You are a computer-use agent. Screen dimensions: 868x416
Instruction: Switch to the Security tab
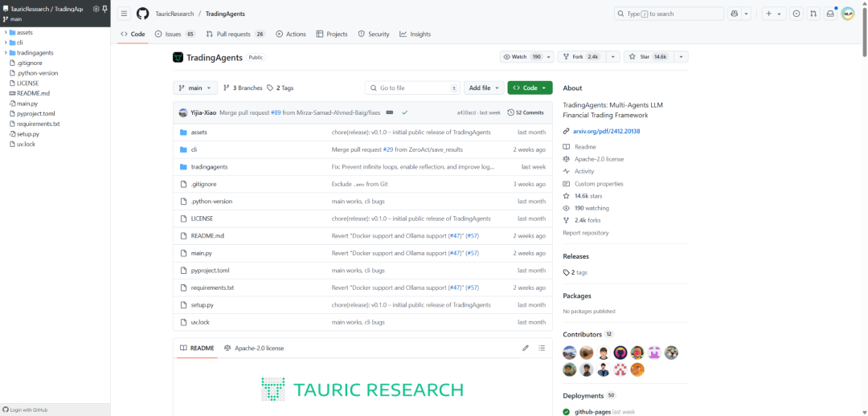(x=374, y=35)
